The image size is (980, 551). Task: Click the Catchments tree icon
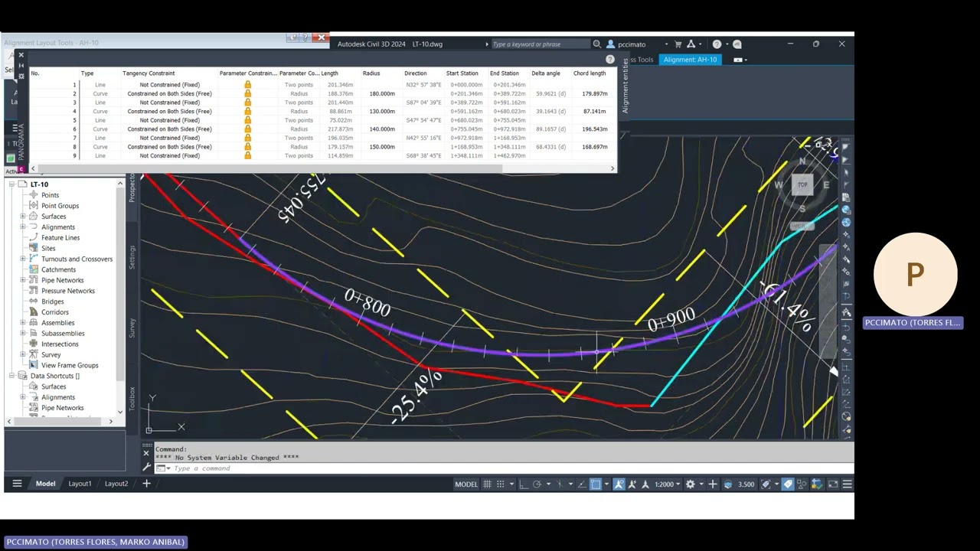click(x=34, y=269)
